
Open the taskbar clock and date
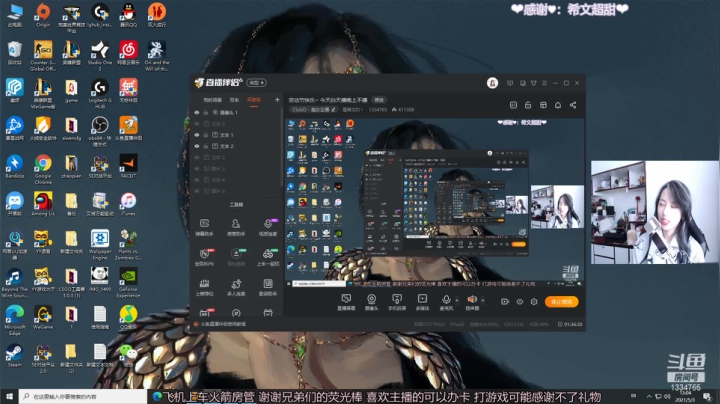click(685, 396)
